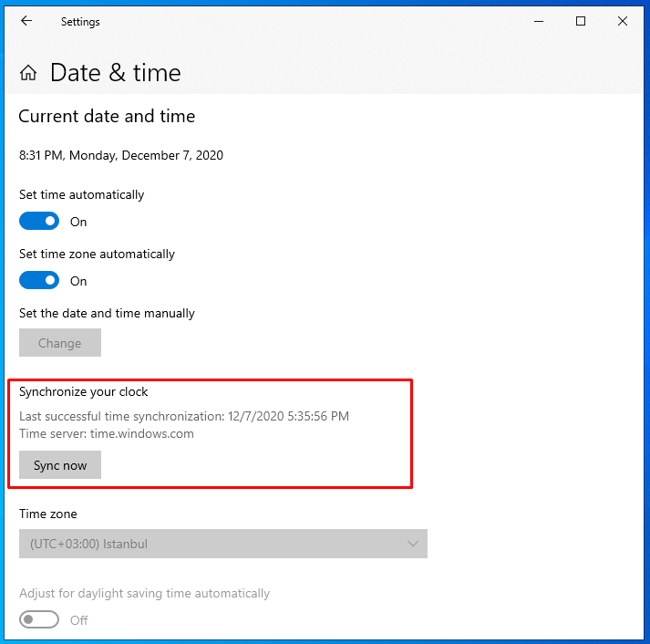Turn off Set time zone automatically switch

tap(39, 280)
